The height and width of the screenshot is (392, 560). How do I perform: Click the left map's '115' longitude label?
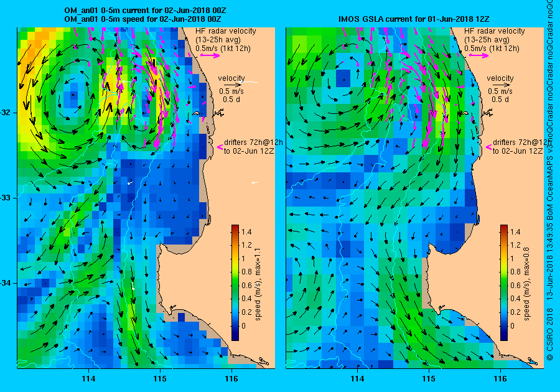click(x=160, y=379)
